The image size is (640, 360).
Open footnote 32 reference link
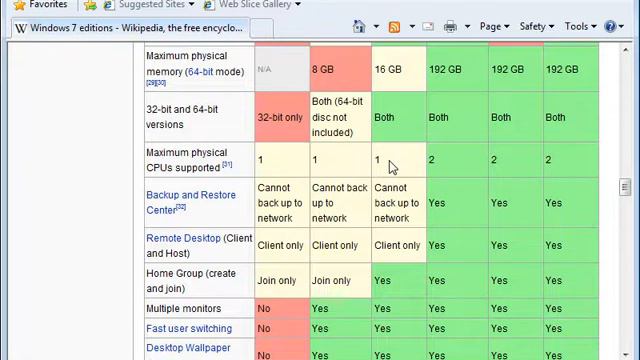point(181,207)
